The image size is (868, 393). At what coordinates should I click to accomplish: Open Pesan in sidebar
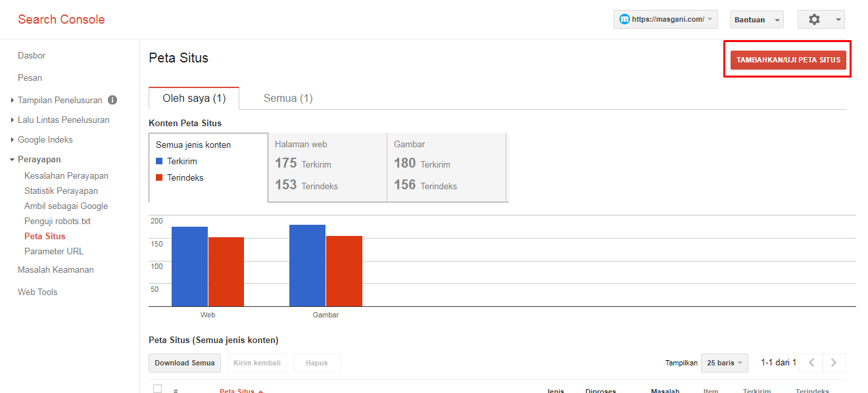(x=30, y=78)
